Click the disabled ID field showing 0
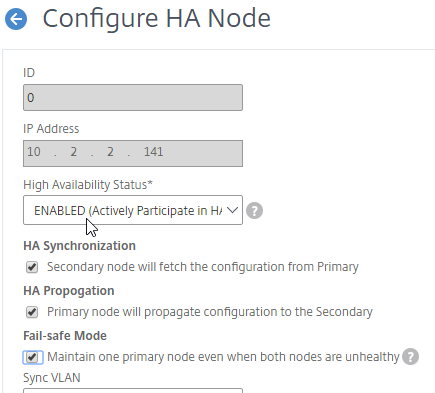The width and height of the screenshot is (435, 393). (x=133, y=97)
